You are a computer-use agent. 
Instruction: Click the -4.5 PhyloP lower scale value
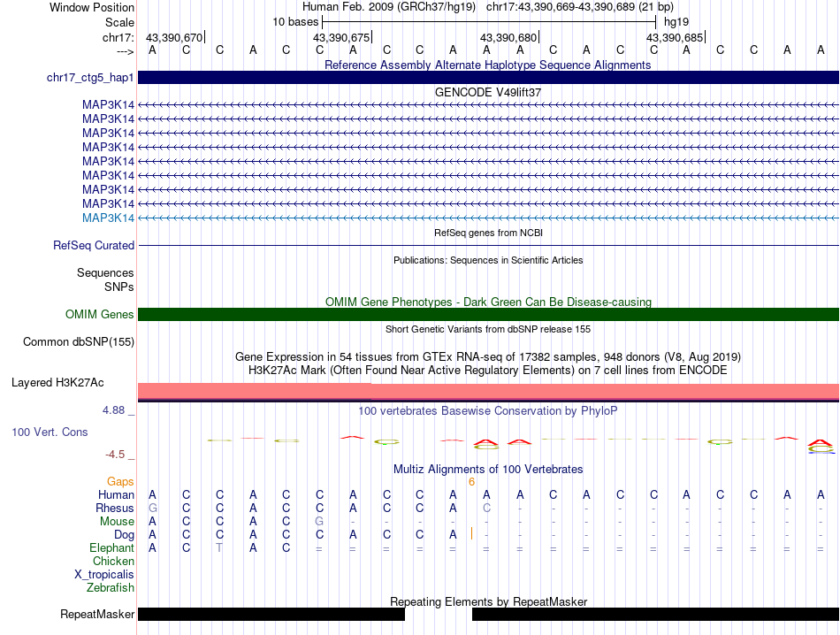coord(115,455)
